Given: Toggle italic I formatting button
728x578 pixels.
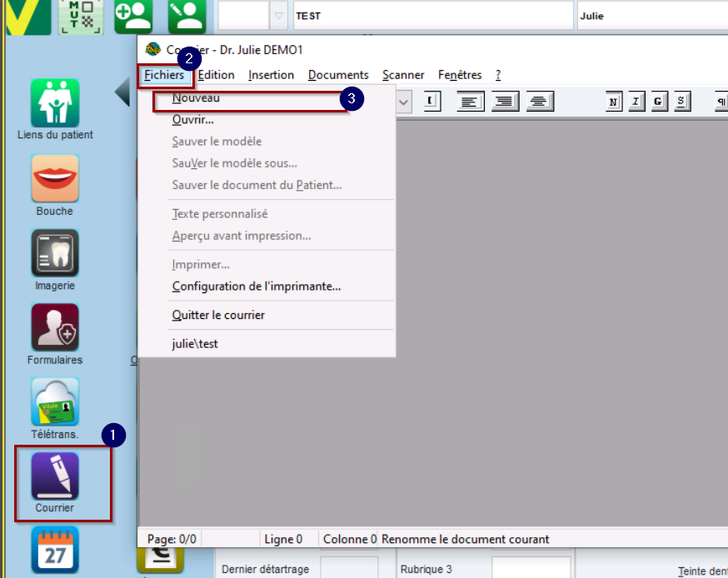Looking at the screenshot, I should tap(636, 102).
